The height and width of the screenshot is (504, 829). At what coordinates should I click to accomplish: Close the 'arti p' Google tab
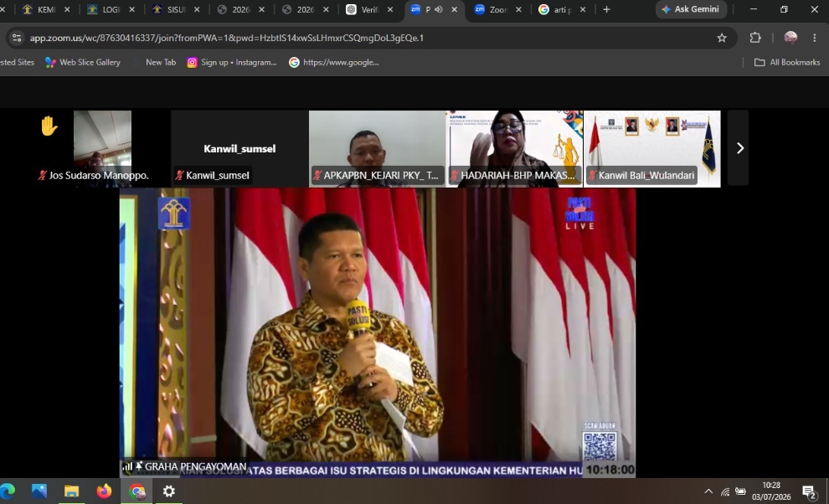pyautogui.click(x=583, y=9)
